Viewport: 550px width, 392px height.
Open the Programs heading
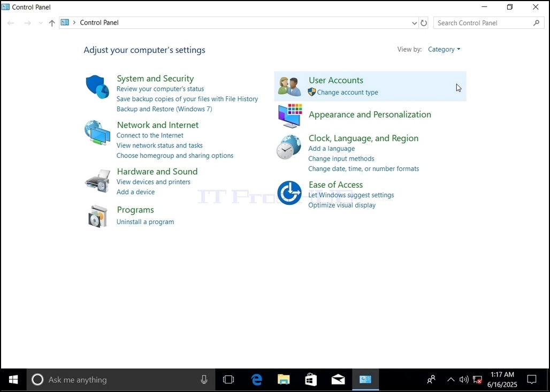135,210
